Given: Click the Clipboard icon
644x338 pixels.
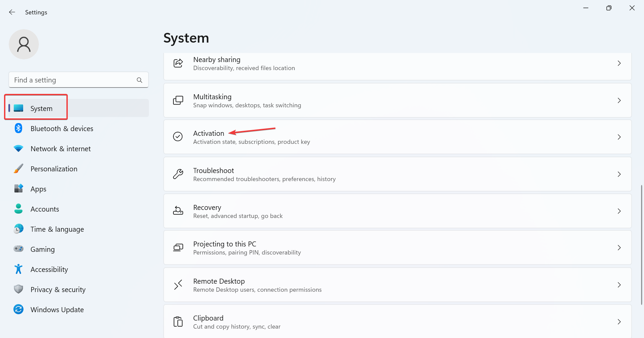Looking at the screenshot, I should tap(178, 322).
